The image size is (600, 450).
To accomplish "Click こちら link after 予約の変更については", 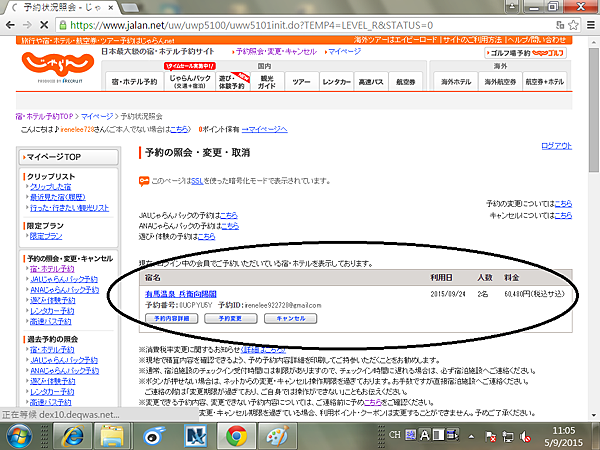I will point(563,204).
